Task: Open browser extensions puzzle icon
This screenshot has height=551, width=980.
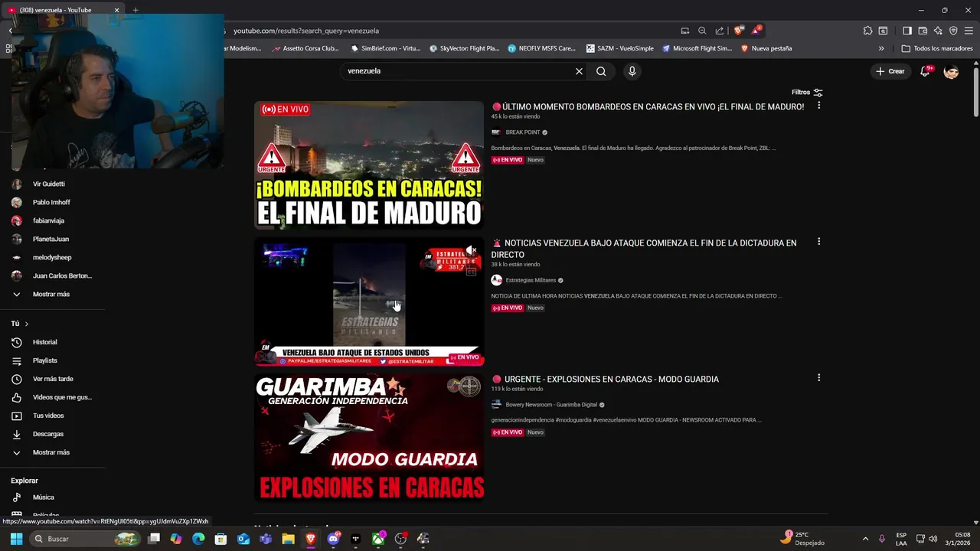Action: point(867,31)
